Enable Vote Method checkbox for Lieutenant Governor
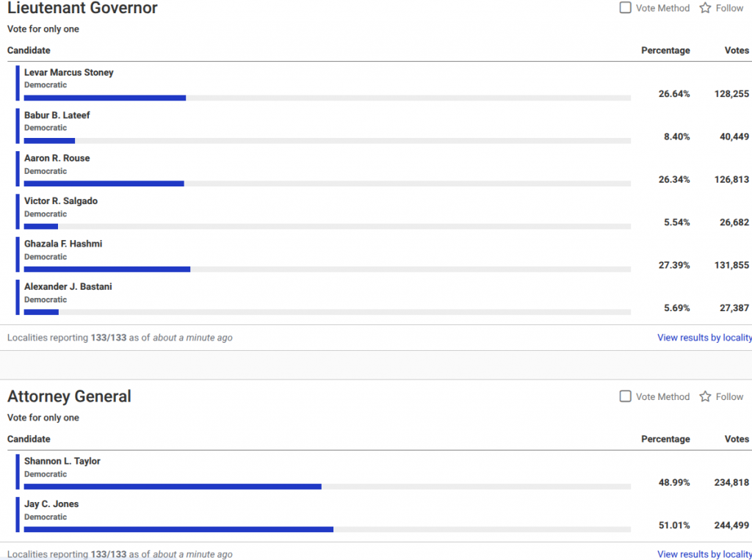The width and height of the screenshot is (752, 560). click(x=626, y=8)
